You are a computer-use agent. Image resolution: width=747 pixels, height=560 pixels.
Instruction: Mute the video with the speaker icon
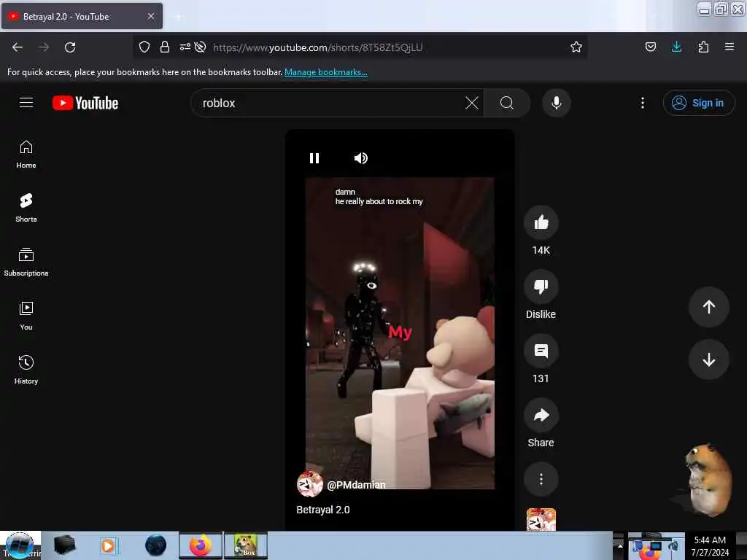(360, 158)
